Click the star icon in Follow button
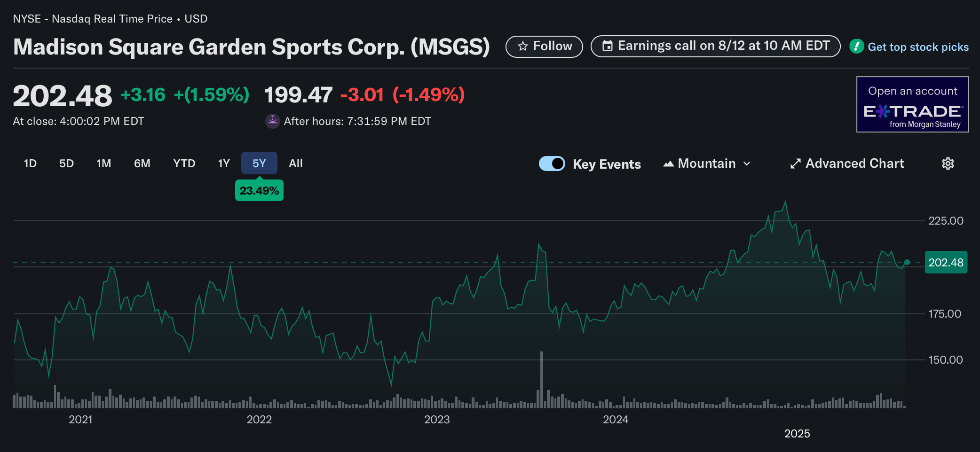The height and width of the screenshot is (452, 980). point(522,46)
